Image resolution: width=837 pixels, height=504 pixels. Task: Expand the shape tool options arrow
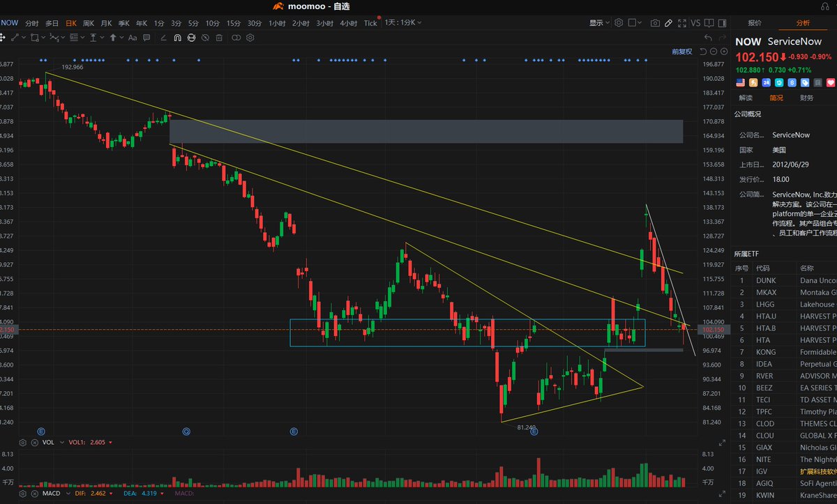[43, 36]
